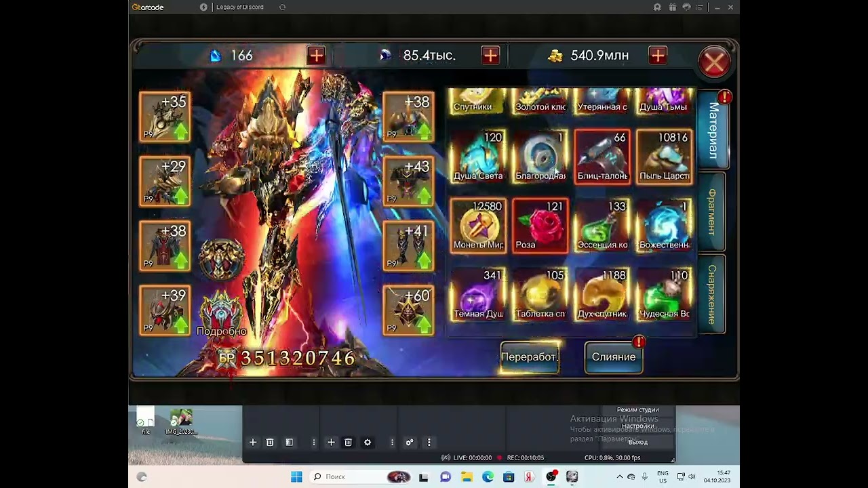Open the left-column +38 armor slot
This screenshot has width=868, height=488.
coord(165,245)
